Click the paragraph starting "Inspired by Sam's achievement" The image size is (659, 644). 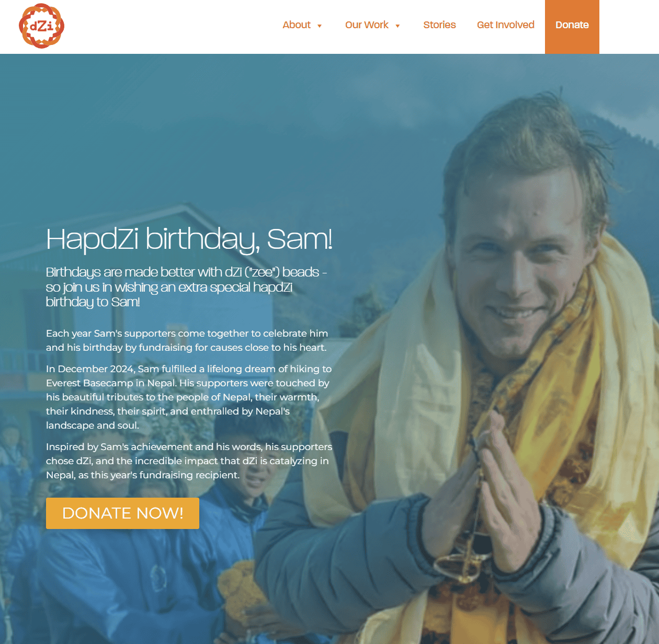click(x=189, y=461)
